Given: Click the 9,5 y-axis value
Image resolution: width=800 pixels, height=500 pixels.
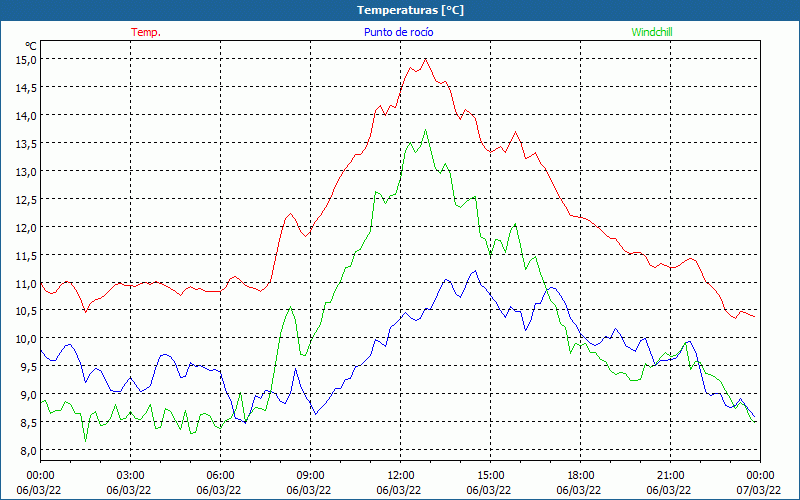Looking at the screenshot, I should tap(29, 367).
